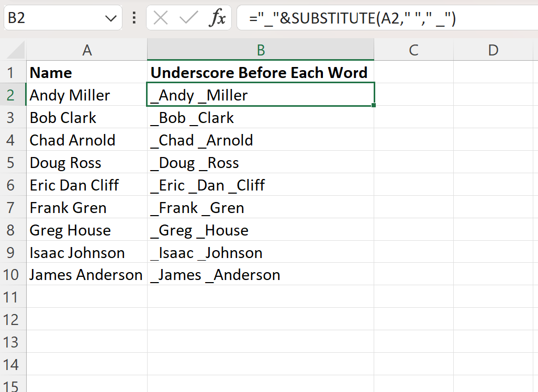
Task: Select row 1 header
Action: [x=13, y=72]
